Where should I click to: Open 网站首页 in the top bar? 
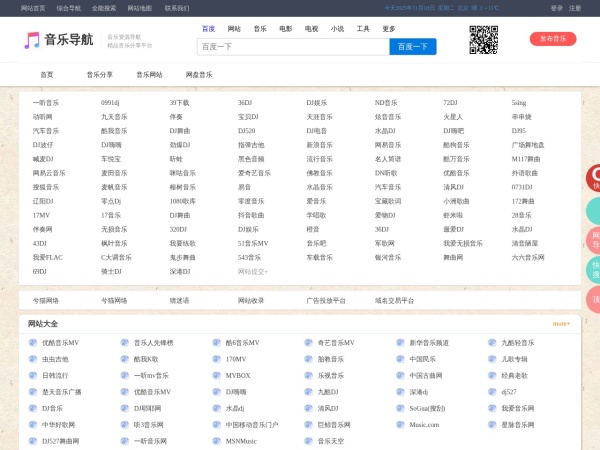point(33,8)
